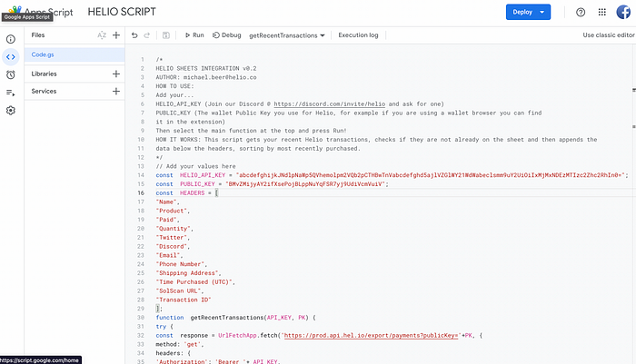
Task: Add a service with plus icon
Action: (x=116, y=91)
